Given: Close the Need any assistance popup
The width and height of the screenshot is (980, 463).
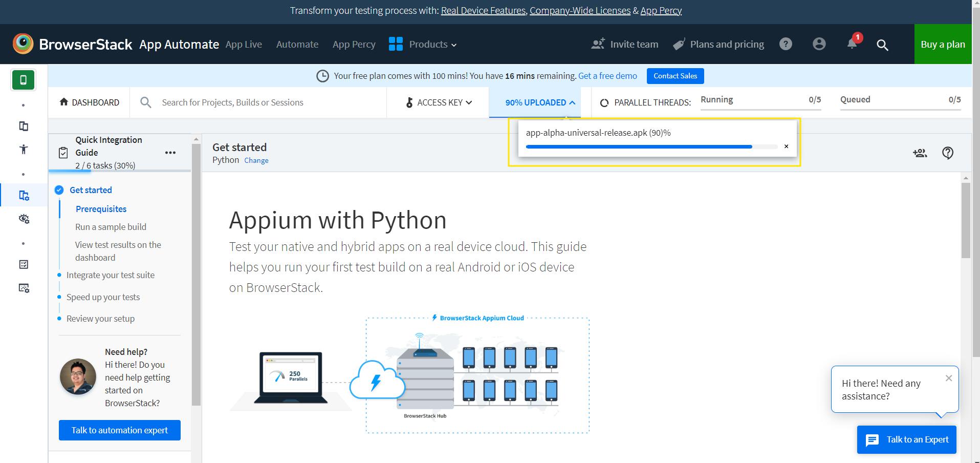Looking at the screenshot, I should [949, 378].
